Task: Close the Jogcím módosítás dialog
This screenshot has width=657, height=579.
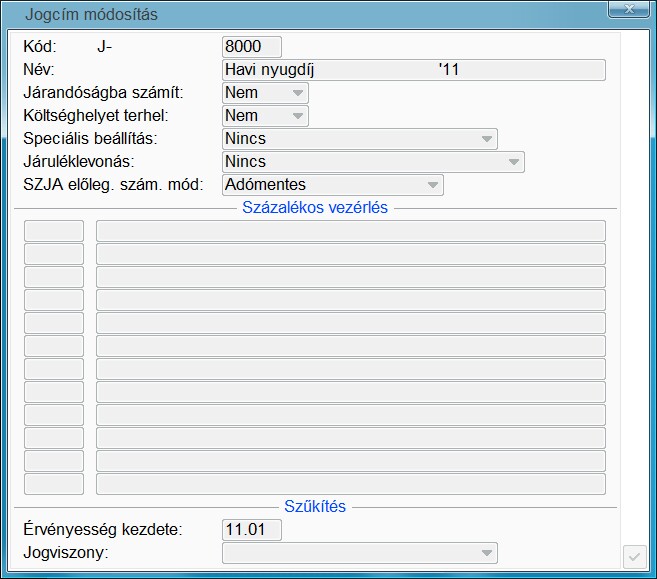Action: click(x=629, y=9)
